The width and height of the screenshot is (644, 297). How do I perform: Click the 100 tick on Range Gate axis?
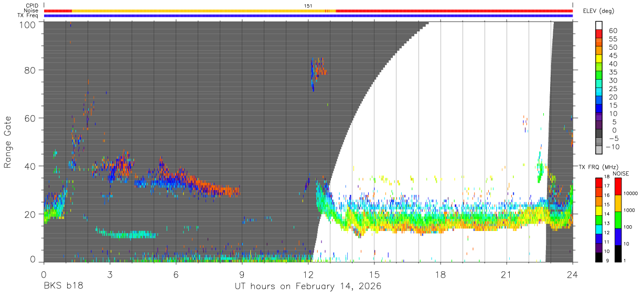[28, 25]
